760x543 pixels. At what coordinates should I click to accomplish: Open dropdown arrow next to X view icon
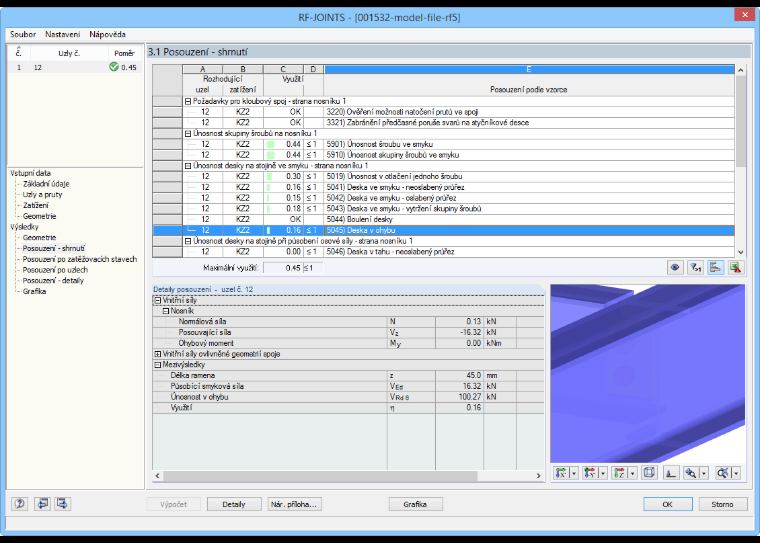[574, 473]
